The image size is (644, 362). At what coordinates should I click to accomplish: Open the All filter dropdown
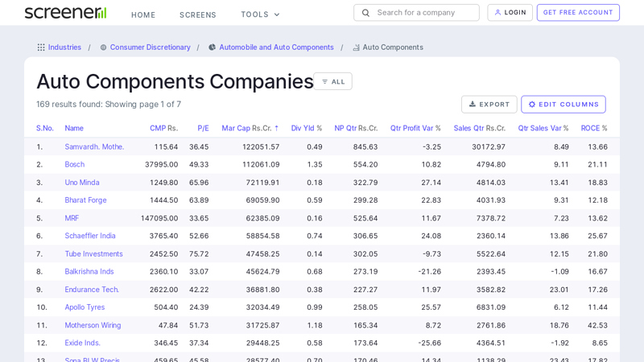pos(332,81)
